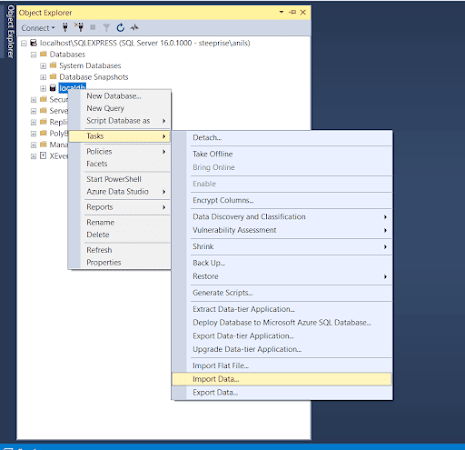
Task: Choose Extract Data-tier Application...
Action: click(x=282, y=309)
